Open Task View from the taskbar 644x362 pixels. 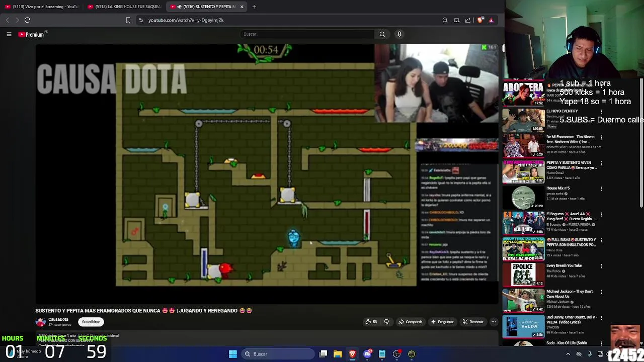tap(324, 354)
